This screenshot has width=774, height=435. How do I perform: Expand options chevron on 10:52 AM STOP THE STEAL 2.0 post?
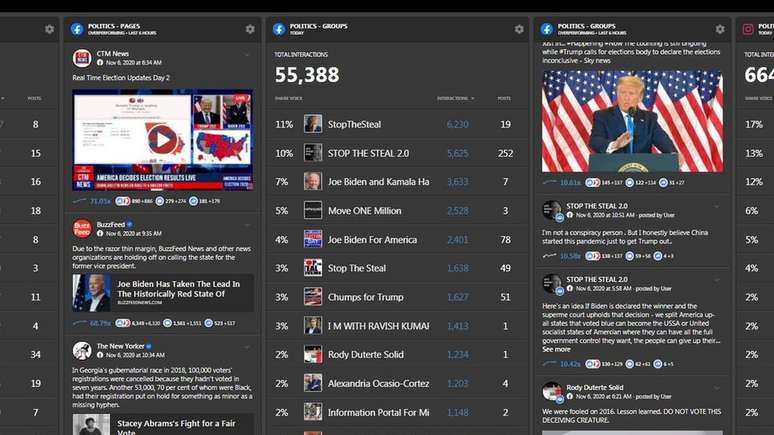tap(717, 206)
